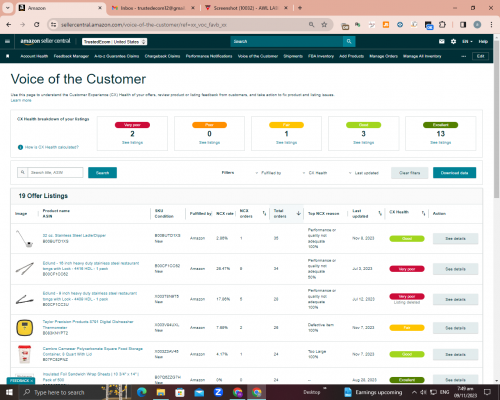Expand the Last updated filter
500x400 pixels.
click(x=364, y=173)
